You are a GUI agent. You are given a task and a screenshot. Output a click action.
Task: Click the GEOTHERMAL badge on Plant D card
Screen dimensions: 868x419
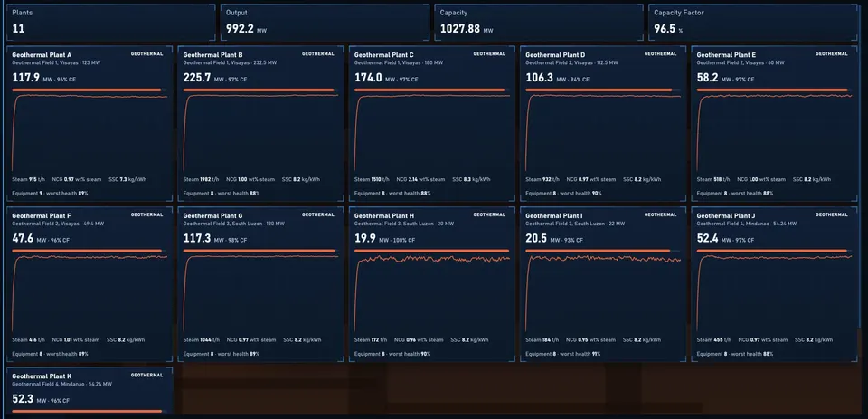(x=660, y=53)
